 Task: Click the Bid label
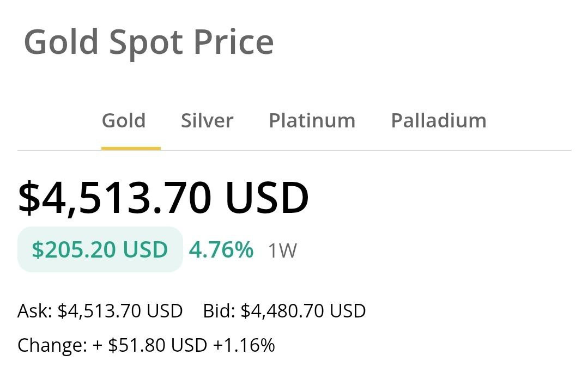219,311
